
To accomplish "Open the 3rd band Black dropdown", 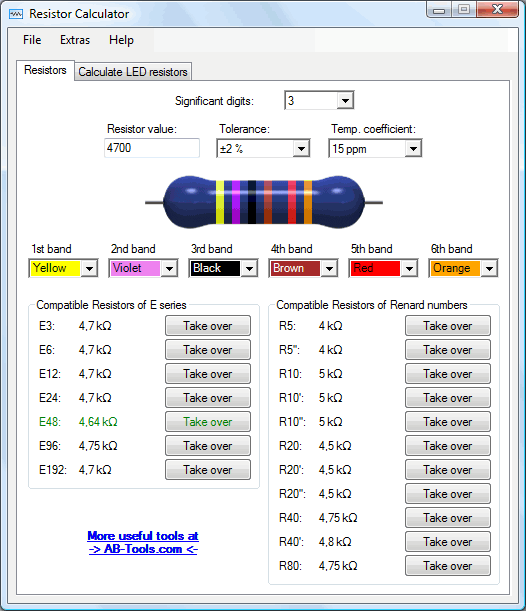I will pos(249,268).
